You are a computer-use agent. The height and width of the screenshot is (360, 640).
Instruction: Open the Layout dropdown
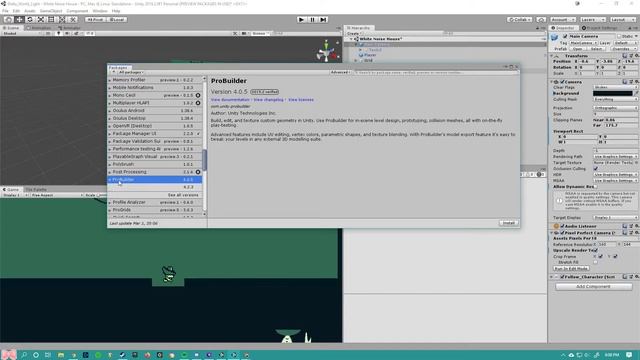click(622, 19)
